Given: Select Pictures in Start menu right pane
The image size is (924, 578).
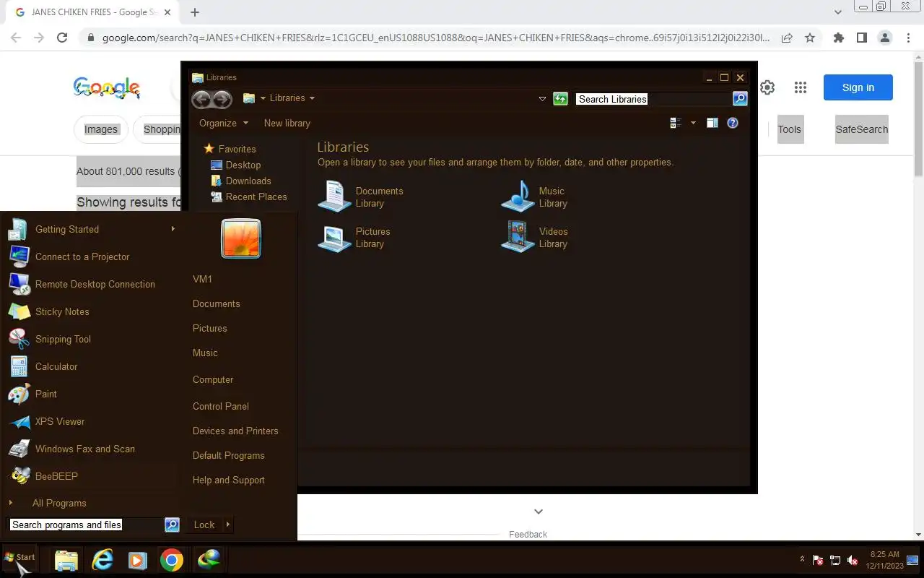Looking at the screenshot, I should tap(209, 328).
